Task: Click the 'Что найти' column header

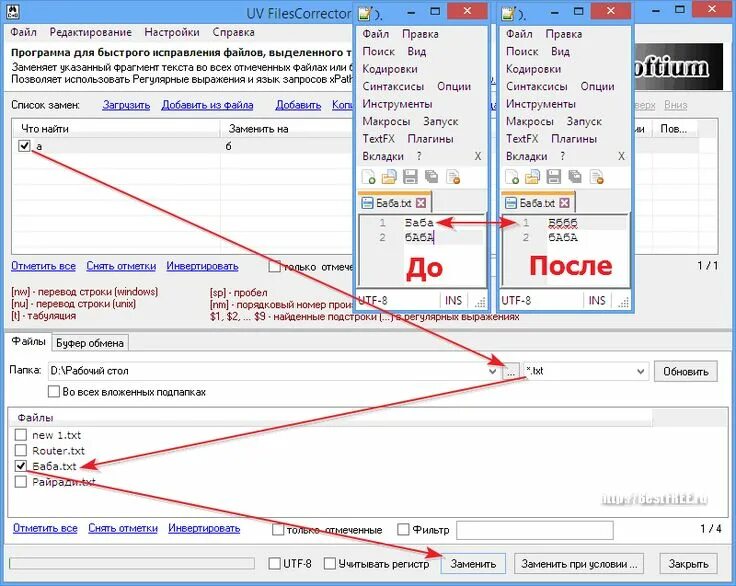Action: tap(115, 128)
